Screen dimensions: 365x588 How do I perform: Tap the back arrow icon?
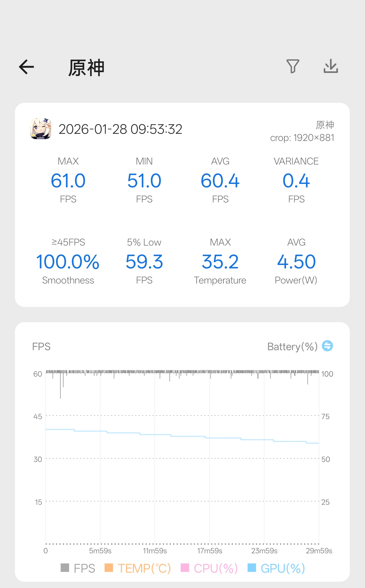point(26,67)
